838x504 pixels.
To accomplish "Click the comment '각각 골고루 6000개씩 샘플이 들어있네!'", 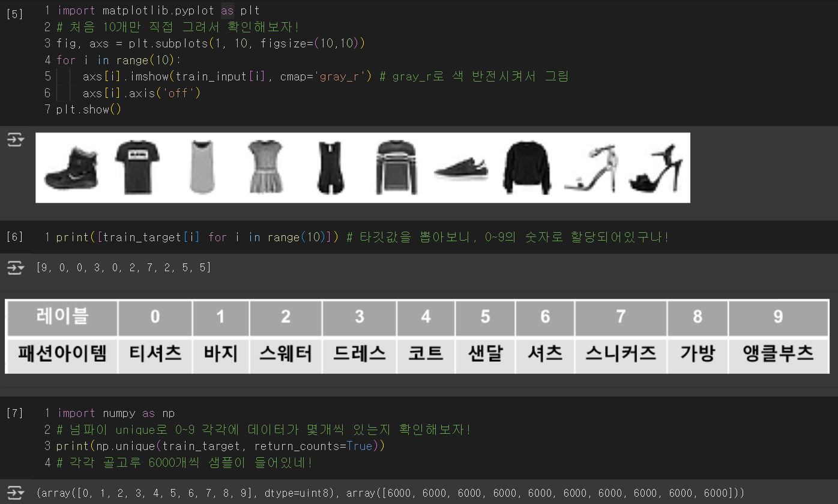I will (185, 463).
